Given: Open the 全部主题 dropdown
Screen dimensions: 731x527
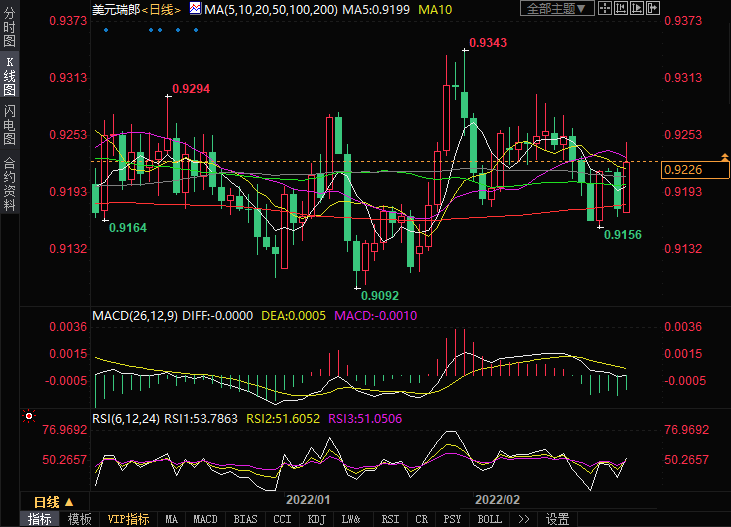Looking at the screenshot, I should coord(558,9).
